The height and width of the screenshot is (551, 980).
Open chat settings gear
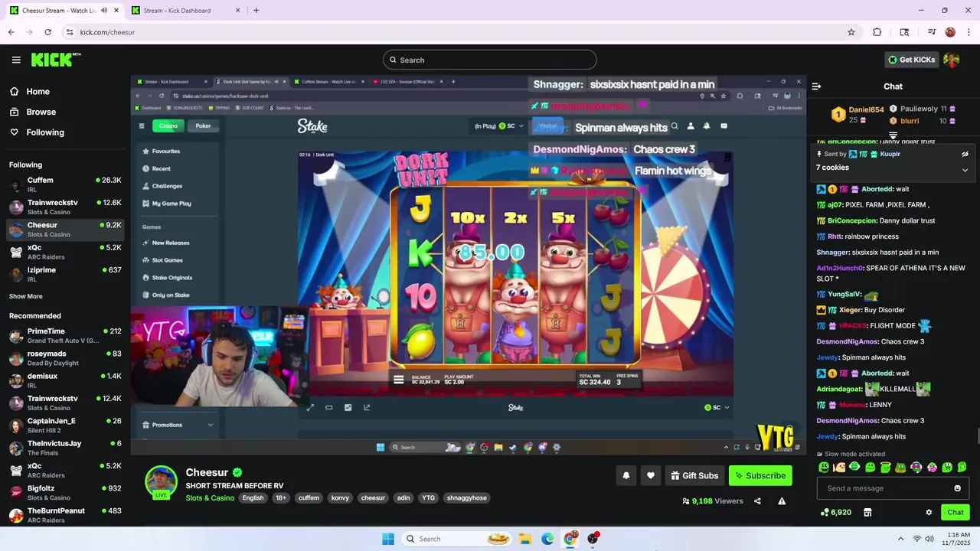pos(929,512)
